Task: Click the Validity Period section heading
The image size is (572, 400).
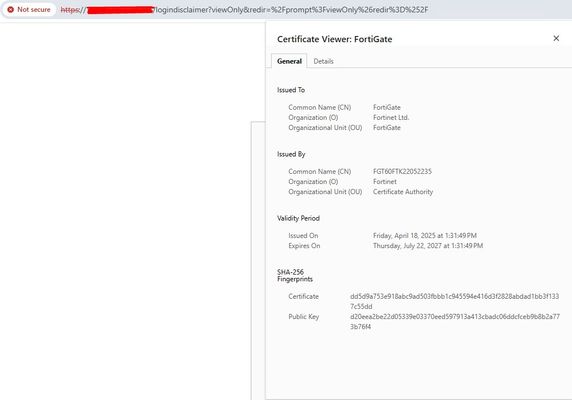Action: [x=298, y=218]
